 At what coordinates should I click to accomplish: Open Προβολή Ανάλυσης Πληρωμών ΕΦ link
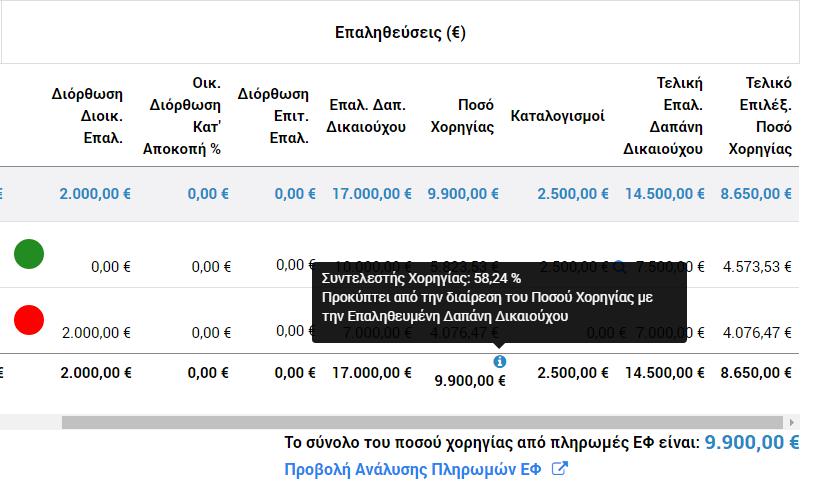[413, 470]
